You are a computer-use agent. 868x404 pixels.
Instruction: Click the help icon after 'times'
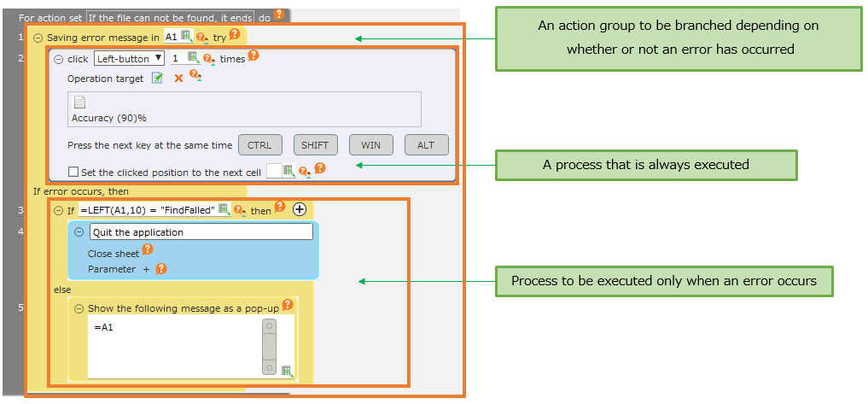(x=253, y=56)
